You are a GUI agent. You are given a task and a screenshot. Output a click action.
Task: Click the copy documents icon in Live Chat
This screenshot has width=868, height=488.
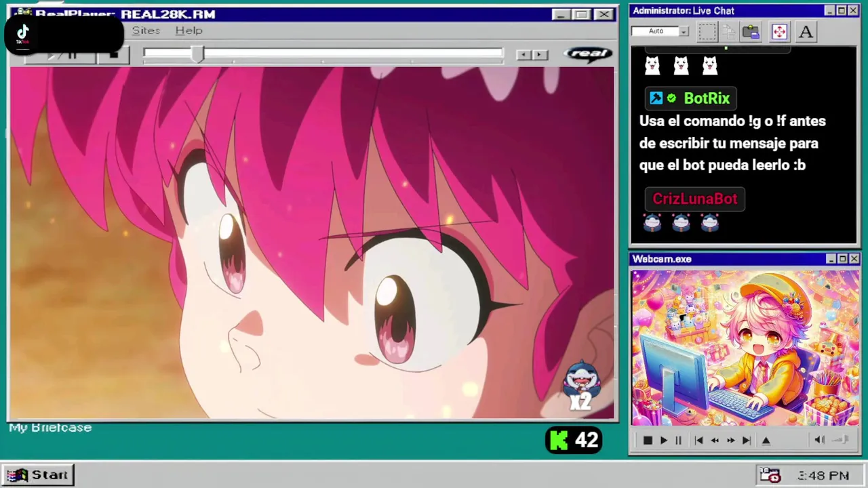(x=729, y=31)
